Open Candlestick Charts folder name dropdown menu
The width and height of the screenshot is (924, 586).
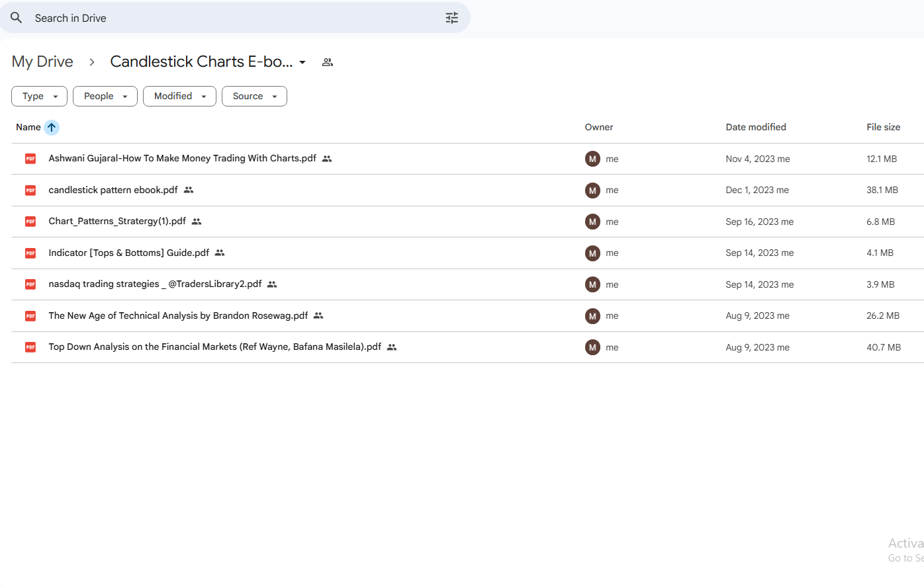tap(302, 62)
